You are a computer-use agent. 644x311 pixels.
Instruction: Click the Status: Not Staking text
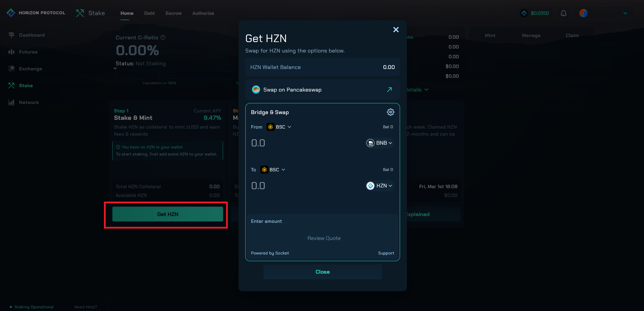tap(141, 64)
